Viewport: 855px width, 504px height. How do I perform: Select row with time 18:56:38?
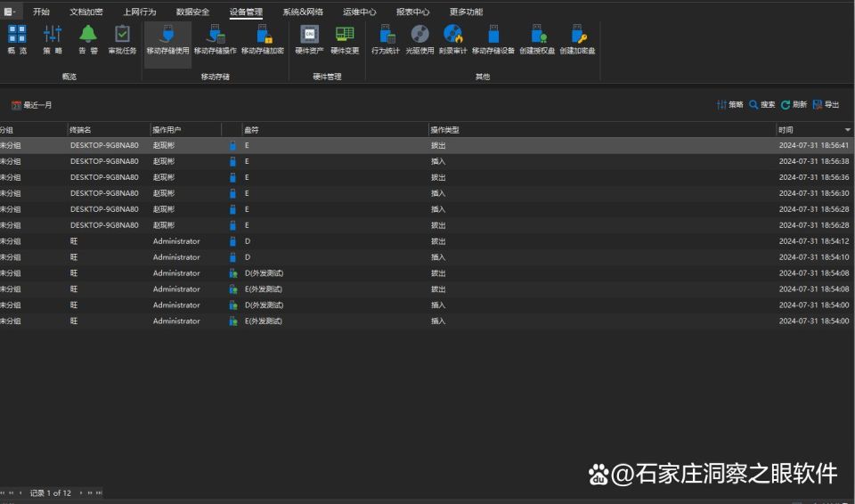427,161
